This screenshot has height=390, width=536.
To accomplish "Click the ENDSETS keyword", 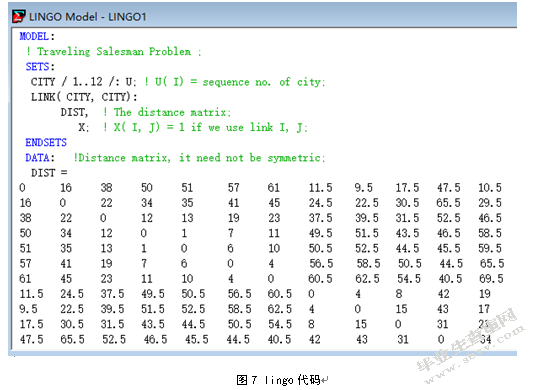I will tap(46, 142).
